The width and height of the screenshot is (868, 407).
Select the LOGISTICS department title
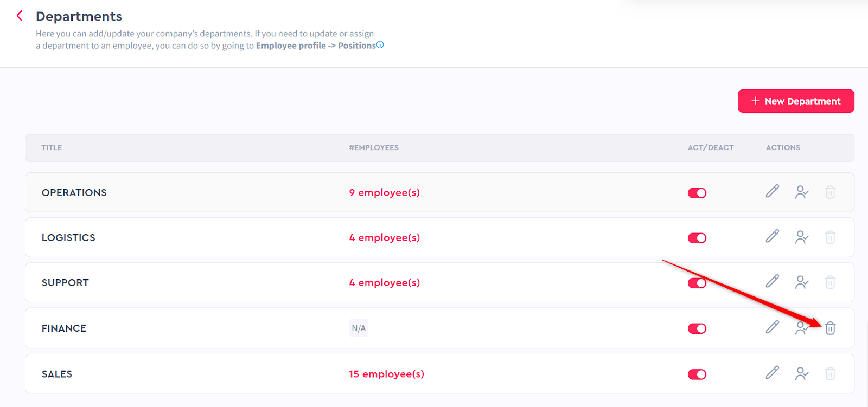pos(68,238)
